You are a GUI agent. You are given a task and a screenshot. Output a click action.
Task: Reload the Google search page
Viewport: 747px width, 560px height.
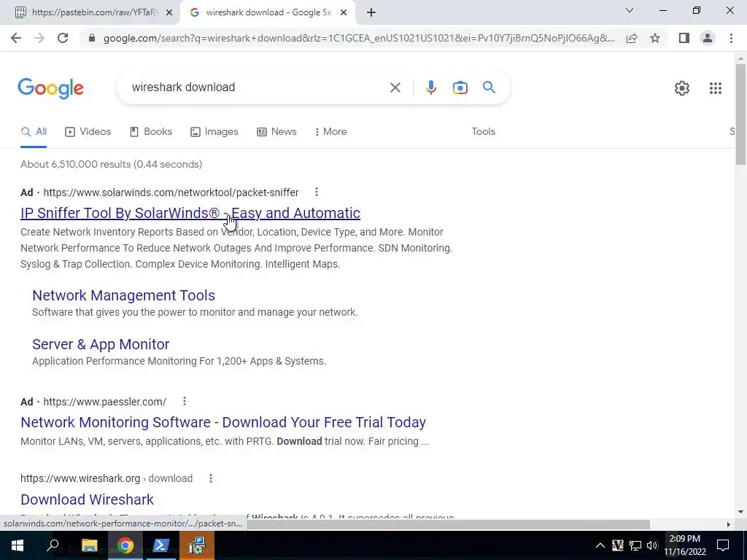click(x=63, y=38)
